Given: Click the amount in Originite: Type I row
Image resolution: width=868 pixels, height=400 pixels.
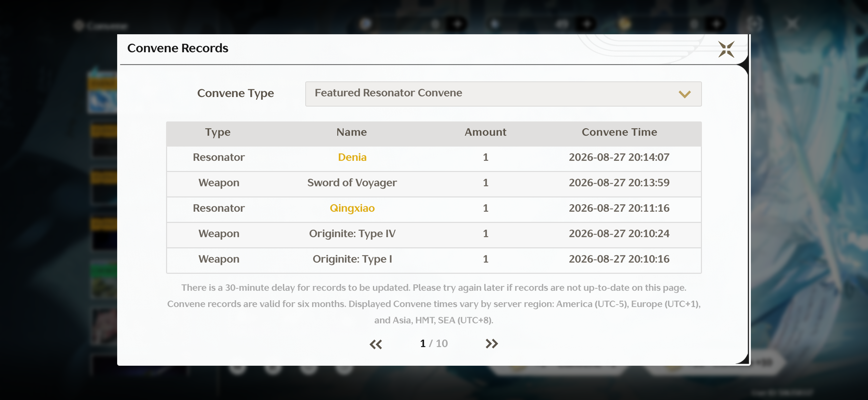Looking at the screenshot, I should 486,259.
